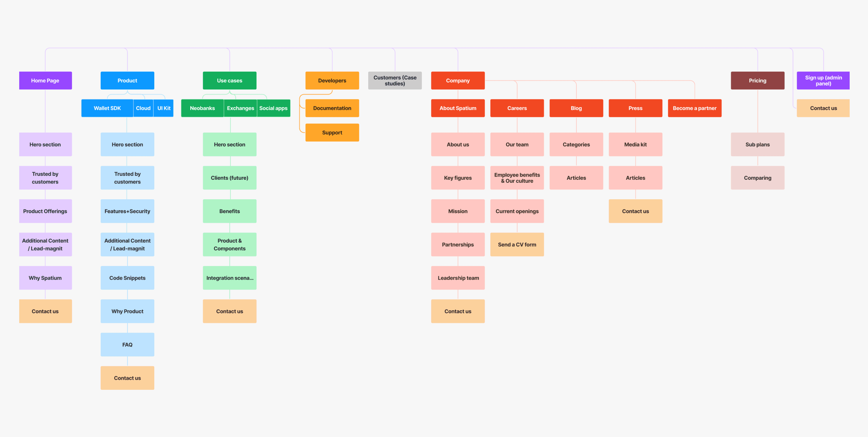Click the Sign up (admin panel) node
This screenshot has width=868, height=437.
[x=823, y=81]
